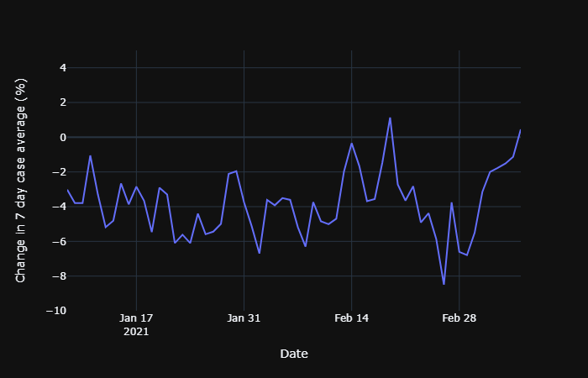
Task: Click the "Feb 28" x-axis tick label
Action: pos(459,318)
